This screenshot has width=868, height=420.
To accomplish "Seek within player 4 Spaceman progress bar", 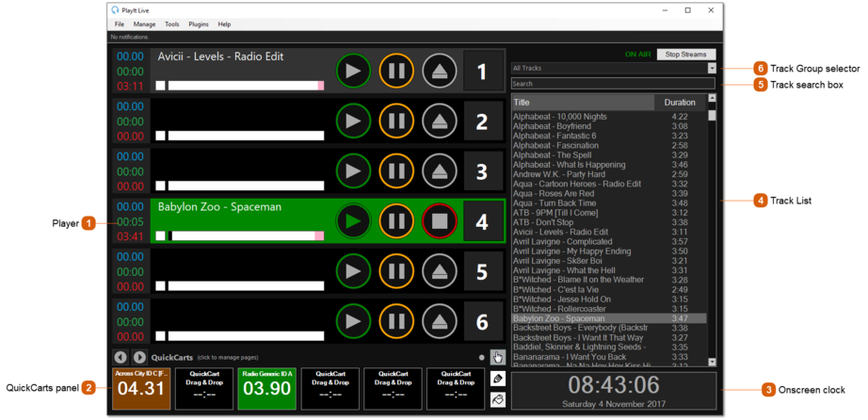I will pyautogui.click(x=246, y=235).
